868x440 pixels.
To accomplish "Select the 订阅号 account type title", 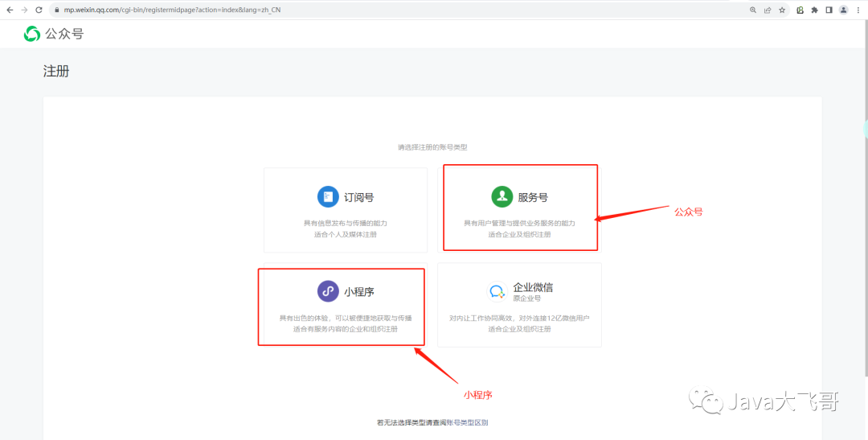I will [x=358, y=197].
